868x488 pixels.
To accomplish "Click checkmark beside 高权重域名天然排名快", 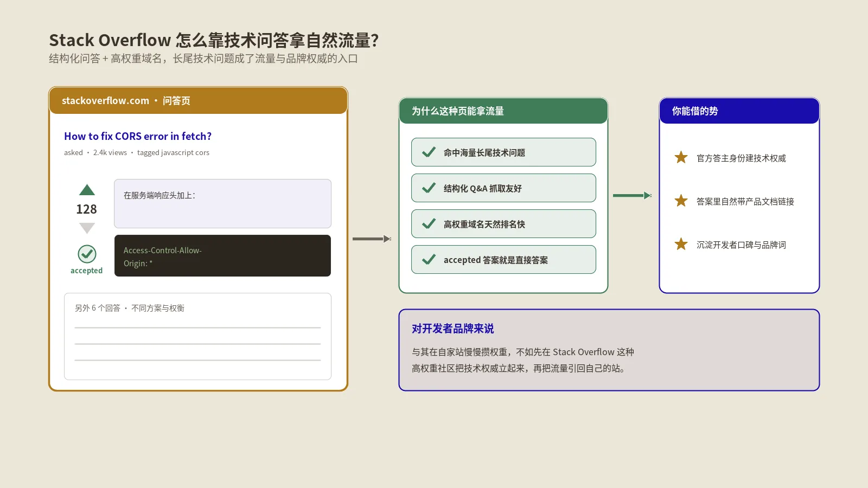I will [x=429, y=224].
